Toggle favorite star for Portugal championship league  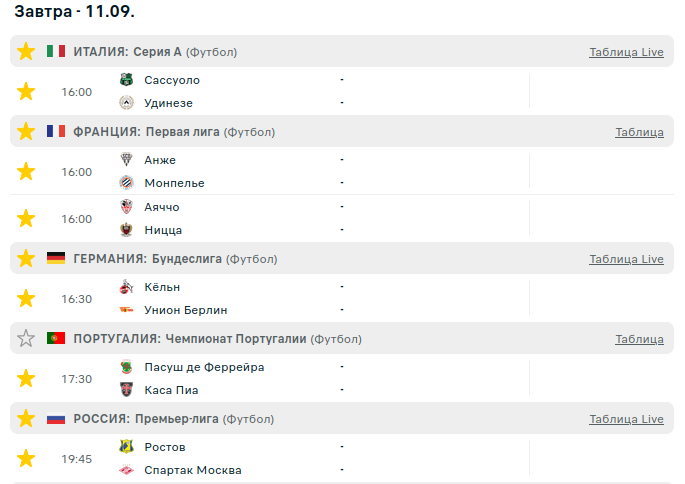pos(26,339)
